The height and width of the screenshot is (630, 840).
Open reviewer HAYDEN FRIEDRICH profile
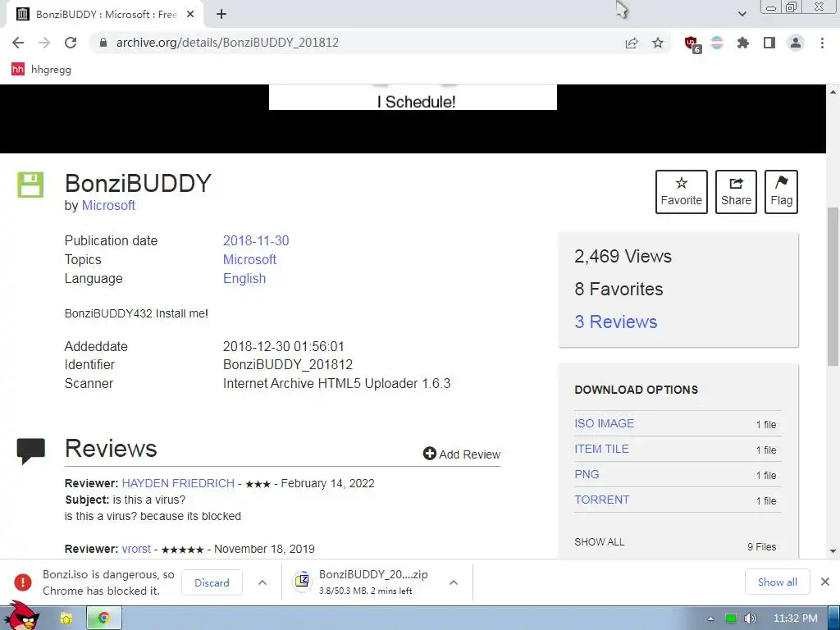click(x=178, y=483)
